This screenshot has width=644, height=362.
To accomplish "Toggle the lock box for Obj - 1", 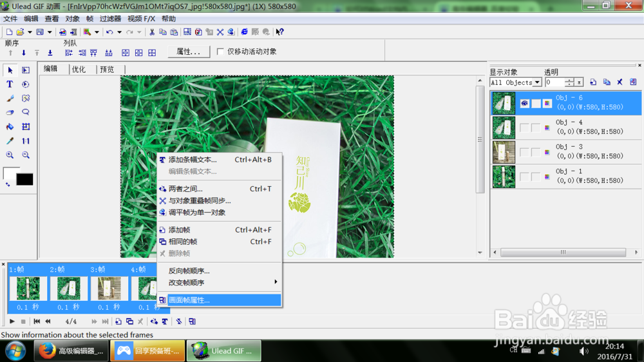I will [536, 176].
